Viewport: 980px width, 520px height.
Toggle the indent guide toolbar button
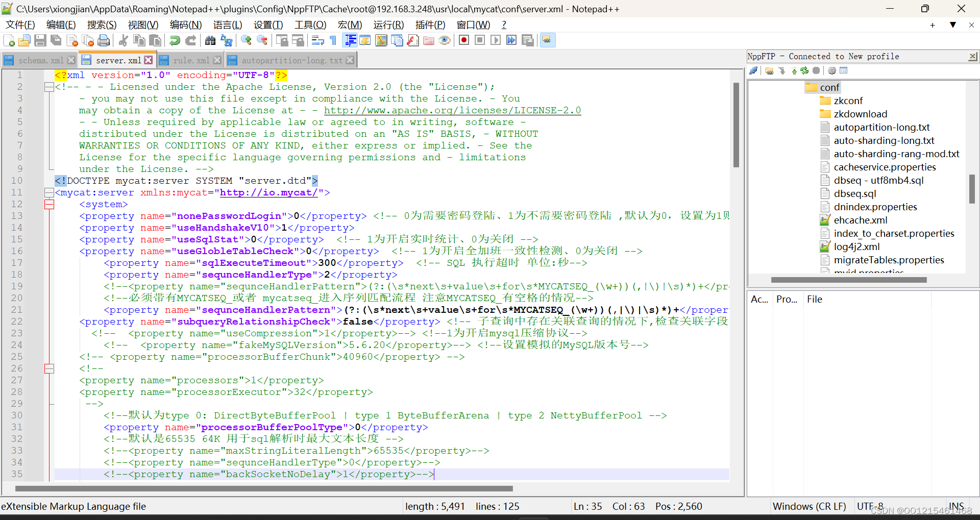point(350,40)
